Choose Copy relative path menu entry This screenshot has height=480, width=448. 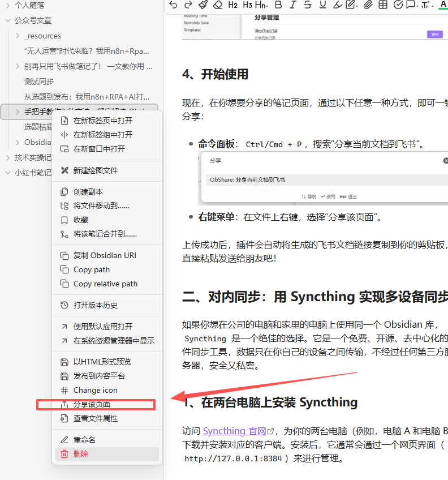point(107,284)
